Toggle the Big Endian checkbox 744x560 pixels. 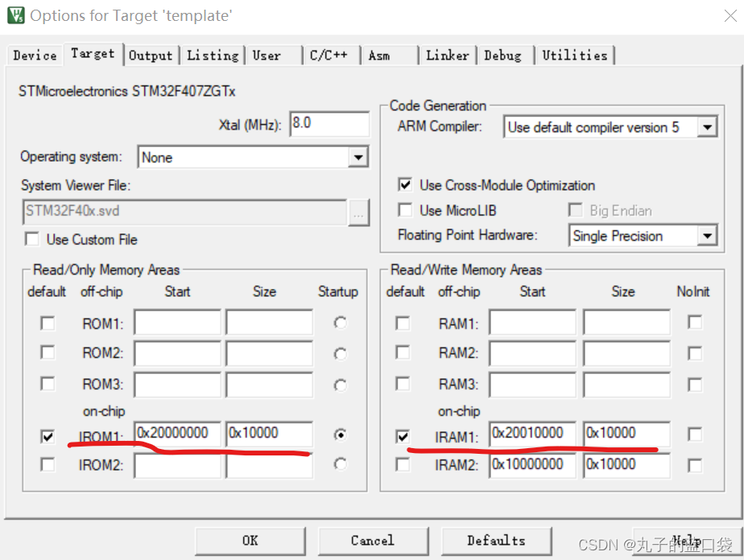(576, 209)
